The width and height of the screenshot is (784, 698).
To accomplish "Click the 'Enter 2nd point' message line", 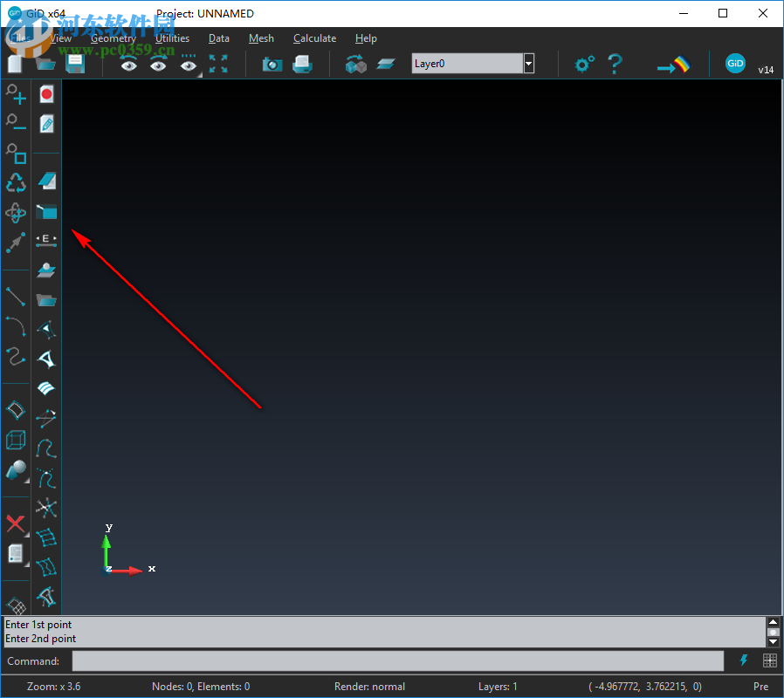I will point(40,639).
